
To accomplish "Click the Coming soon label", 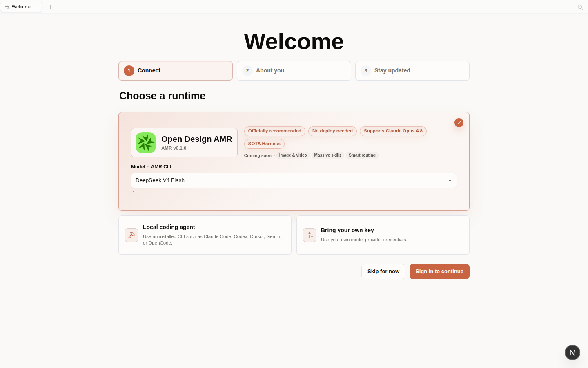I will click(258, 155).
